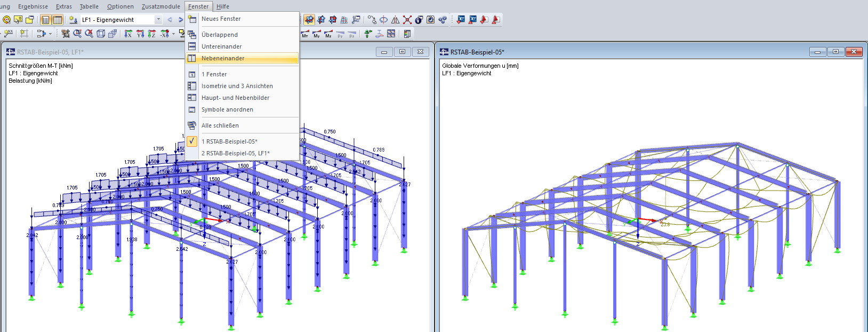
Task: Click the move/pan hand view icon
Action: point(66,34)
